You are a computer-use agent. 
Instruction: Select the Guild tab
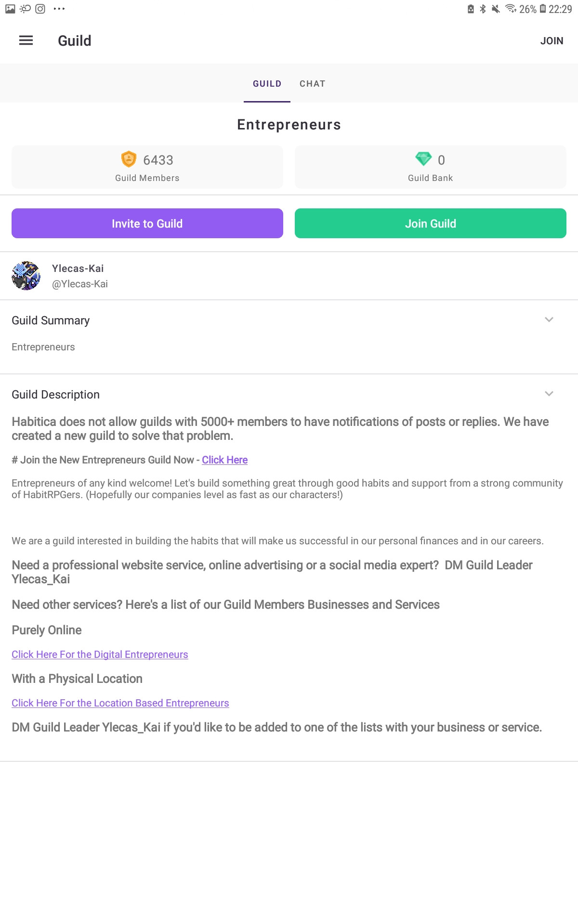[267, 84]
